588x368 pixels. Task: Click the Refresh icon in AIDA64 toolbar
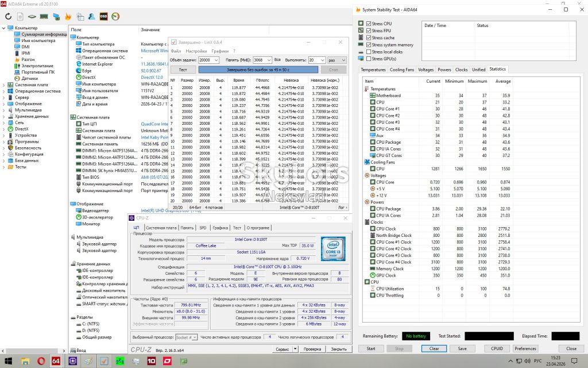click(x=8, y=17)
